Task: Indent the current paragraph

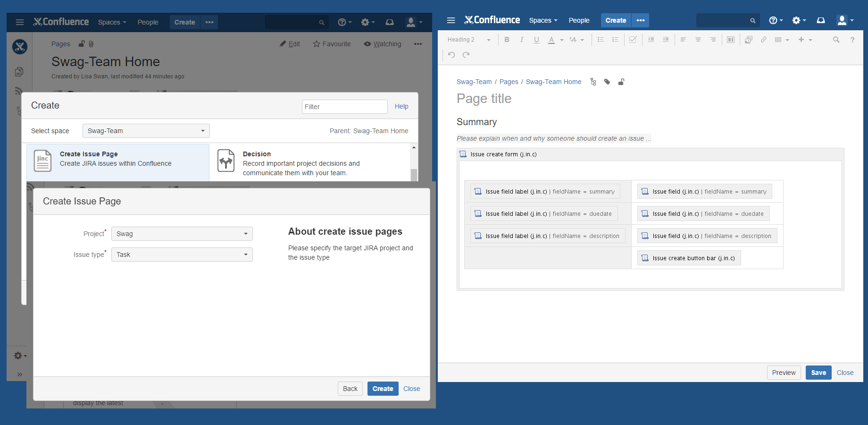Action: (666, 40)
